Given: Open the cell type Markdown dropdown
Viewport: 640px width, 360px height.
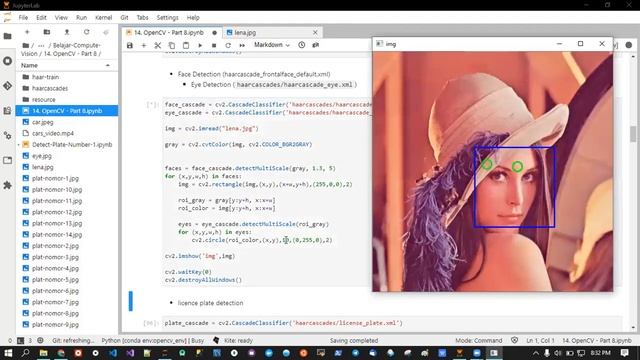Looking at the screenshot, I should point(271,45).
